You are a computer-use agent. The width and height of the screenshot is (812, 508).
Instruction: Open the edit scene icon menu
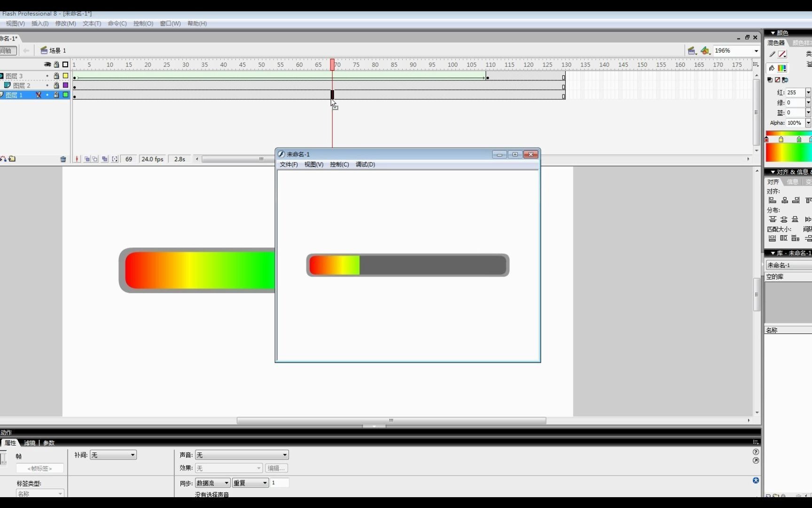point(692,50)
